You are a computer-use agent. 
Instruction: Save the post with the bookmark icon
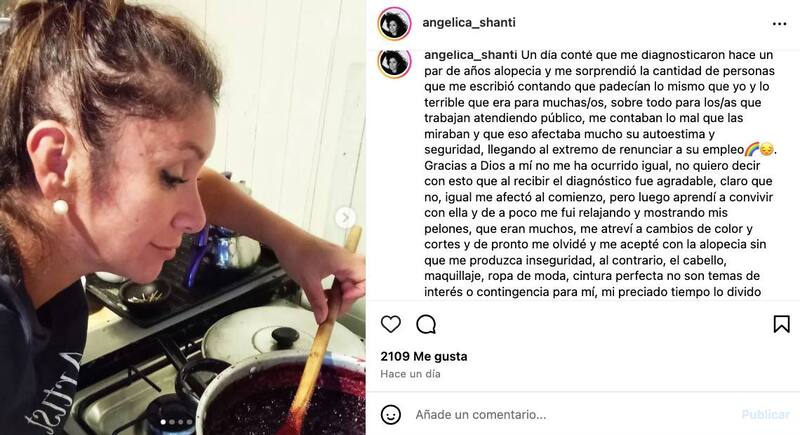click(x=781, y=324)
